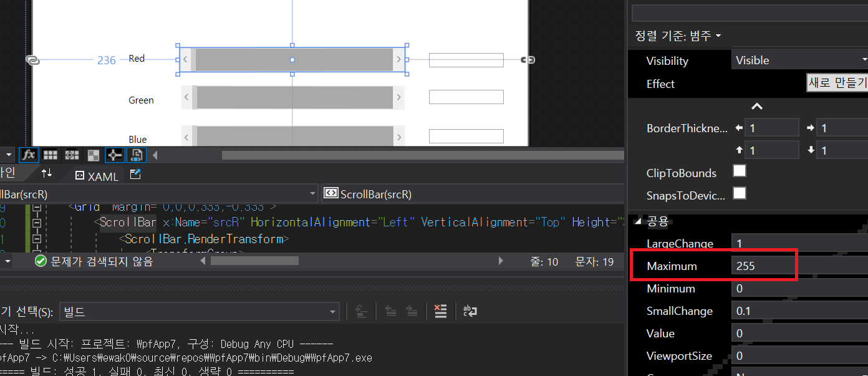Collapse the Grid element outline toggle
868x376 pixels.
click(36, 208)
